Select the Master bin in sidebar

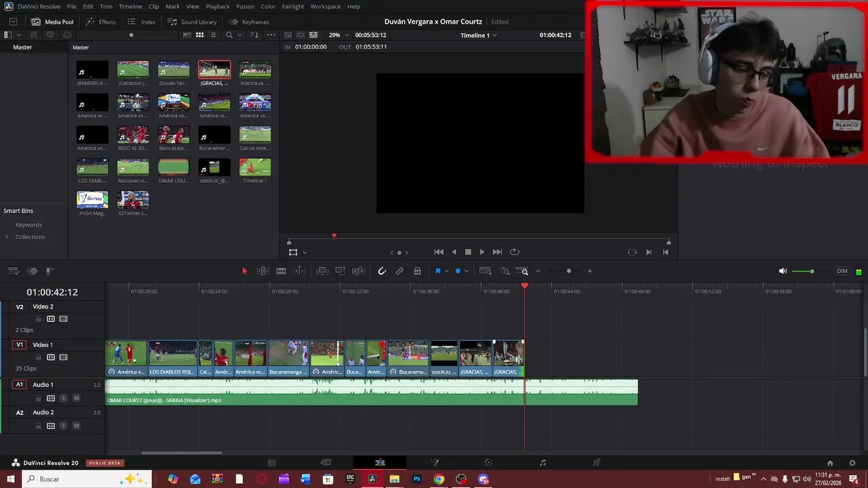click(x=22, y=47)
